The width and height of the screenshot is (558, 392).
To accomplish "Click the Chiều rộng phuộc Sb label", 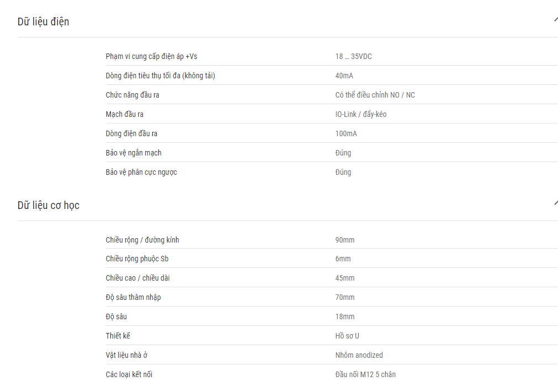I will pos(137,259).
